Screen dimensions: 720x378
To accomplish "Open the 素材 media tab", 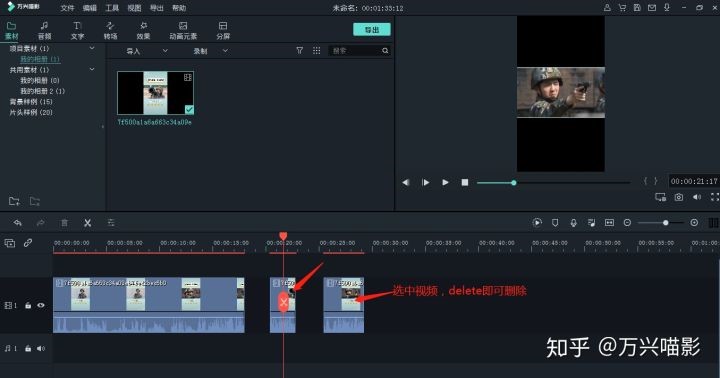I will (x=11, y=30).
